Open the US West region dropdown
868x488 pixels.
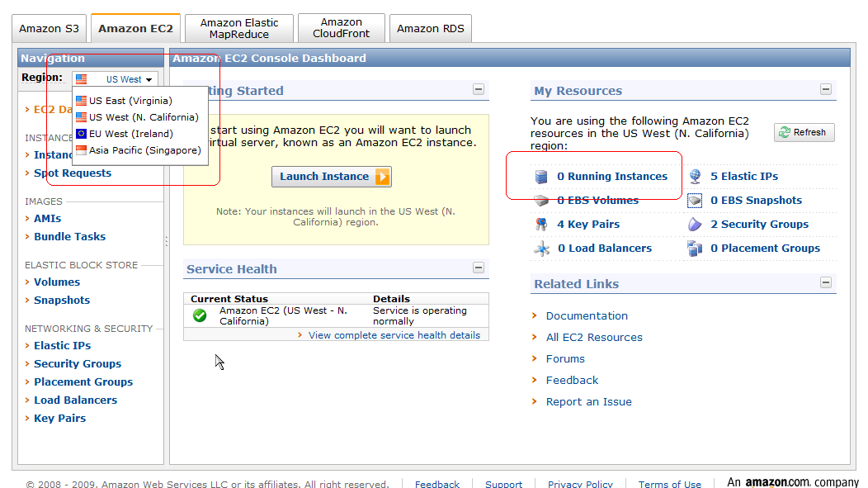116,79
